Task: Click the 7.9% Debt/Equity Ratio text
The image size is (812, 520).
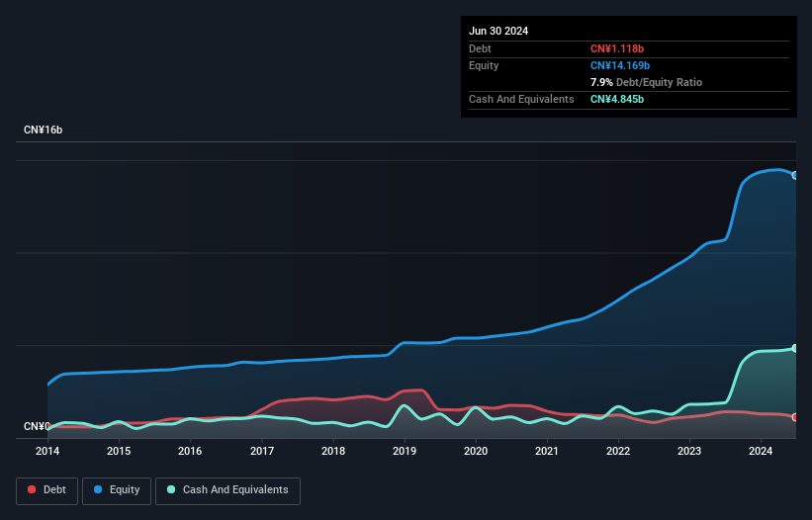Action: pyautogui.click(x=646, y=82)
